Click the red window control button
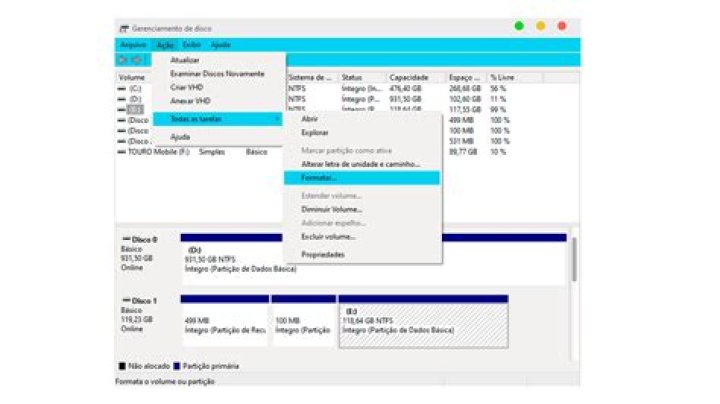 click(562, 26)
